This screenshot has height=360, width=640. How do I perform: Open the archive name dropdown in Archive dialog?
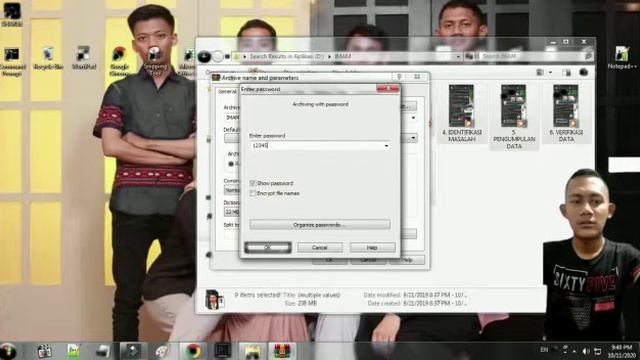(413, 118)
